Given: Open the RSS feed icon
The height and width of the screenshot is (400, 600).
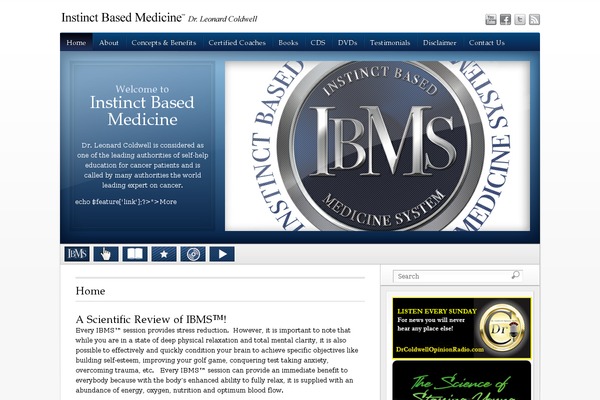Looking at the screenshot, I should pyautogui.click(x=534, y=20).
